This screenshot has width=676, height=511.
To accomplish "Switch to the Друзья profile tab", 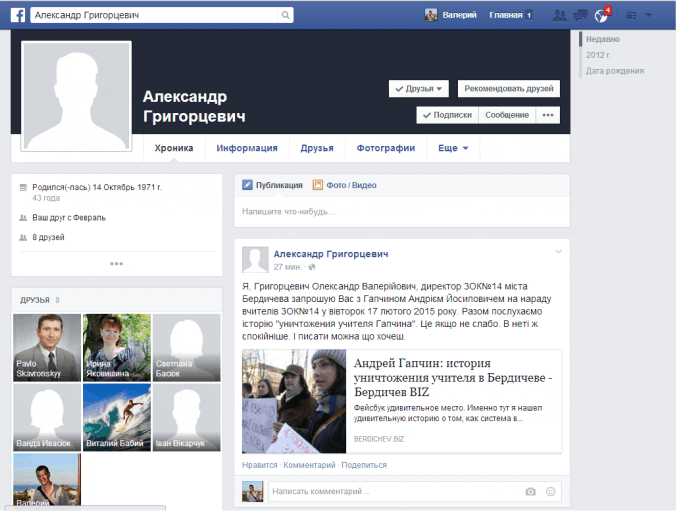I will coord(317,148).
